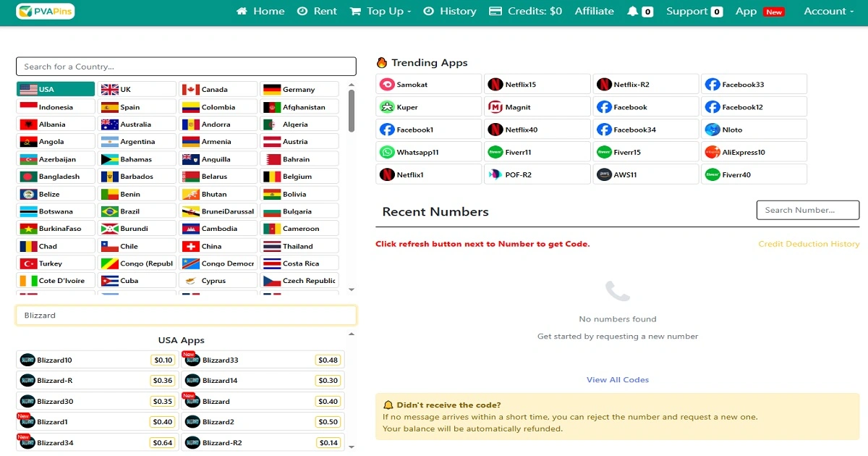
Task: Select the Magnit app icon
Action: (495, 107)
